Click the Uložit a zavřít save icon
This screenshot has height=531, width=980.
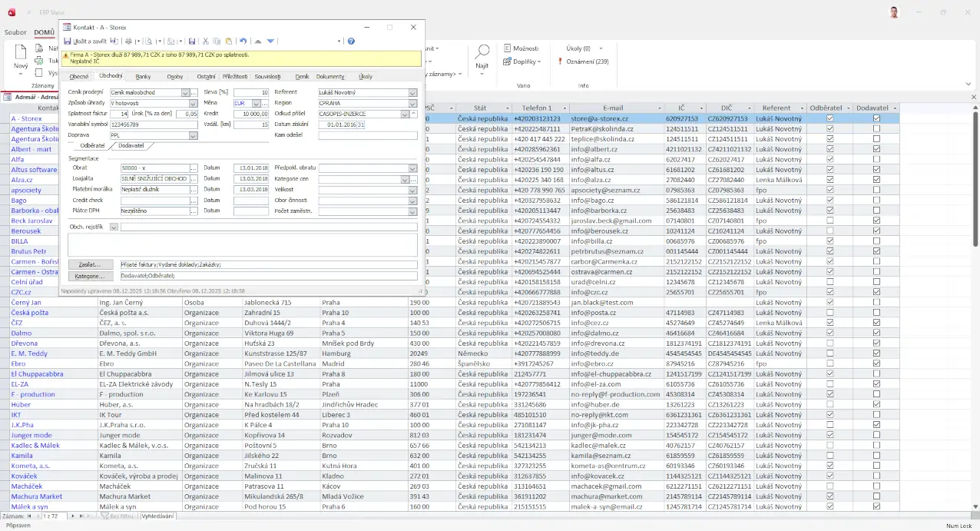[68, 41]
